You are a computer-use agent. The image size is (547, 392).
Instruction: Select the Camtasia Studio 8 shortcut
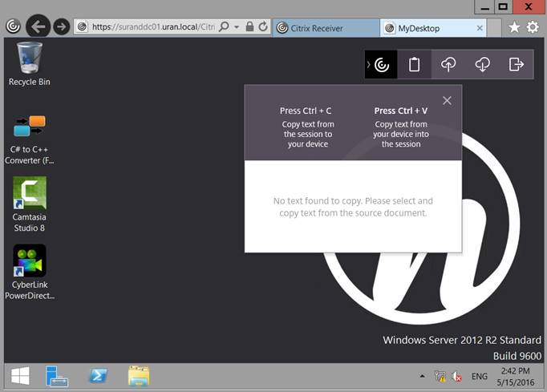30,204
